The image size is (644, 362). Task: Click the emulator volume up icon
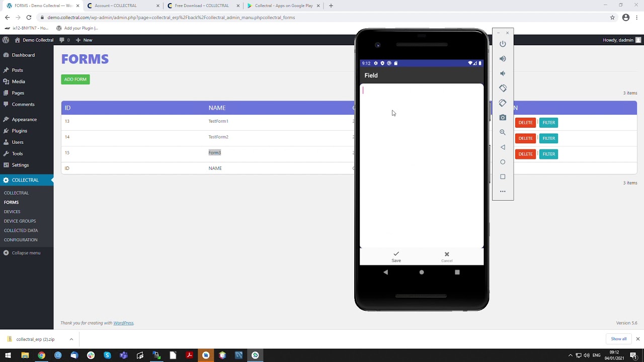[x=503, y=59]
